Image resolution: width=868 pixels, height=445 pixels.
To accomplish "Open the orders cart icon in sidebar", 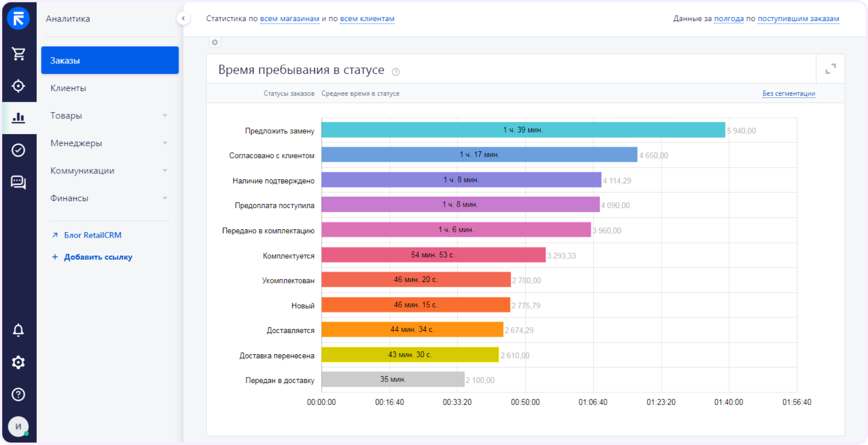I will tap(18, 53).
